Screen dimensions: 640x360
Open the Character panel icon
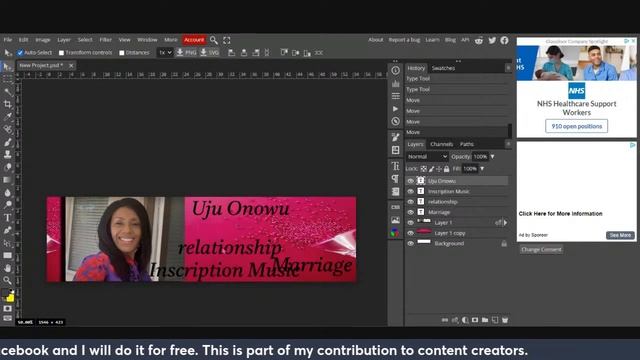tap(395, 166)
